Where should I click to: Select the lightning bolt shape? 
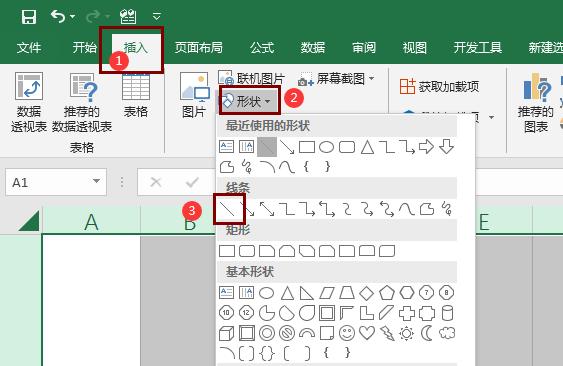tap(387, 333)
